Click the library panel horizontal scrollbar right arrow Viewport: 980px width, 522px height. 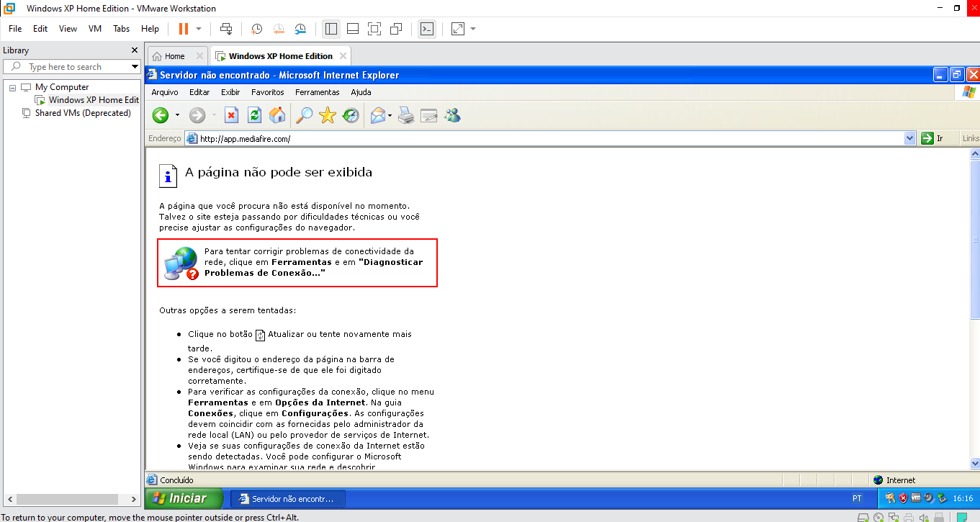pyautogui.click(x=134, y=499)
